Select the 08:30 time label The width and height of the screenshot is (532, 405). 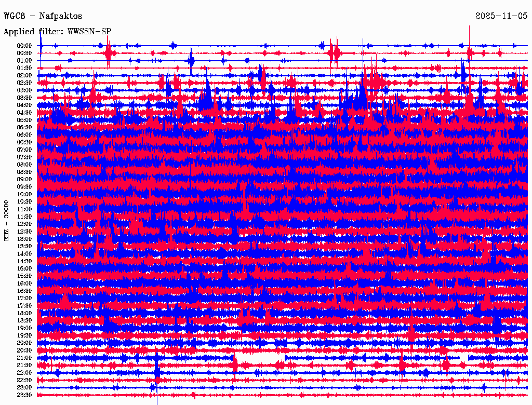[x=24, y=172]
